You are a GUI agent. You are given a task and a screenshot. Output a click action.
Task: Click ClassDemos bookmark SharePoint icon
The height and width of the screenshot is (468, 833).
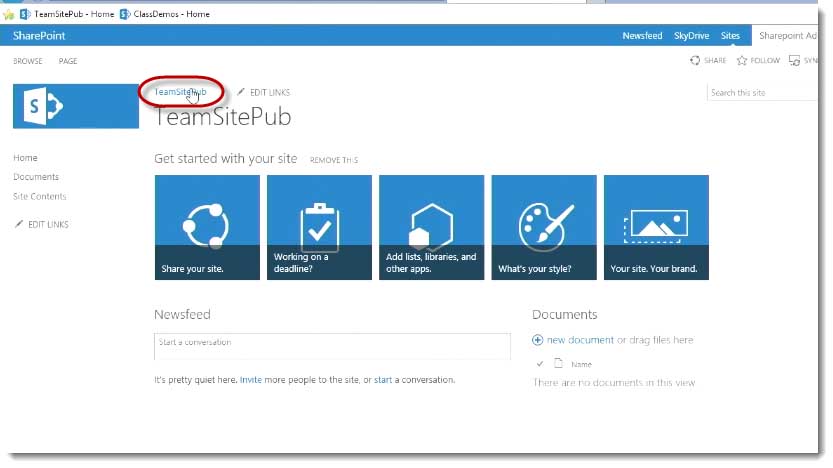click(x=125, y=14)
